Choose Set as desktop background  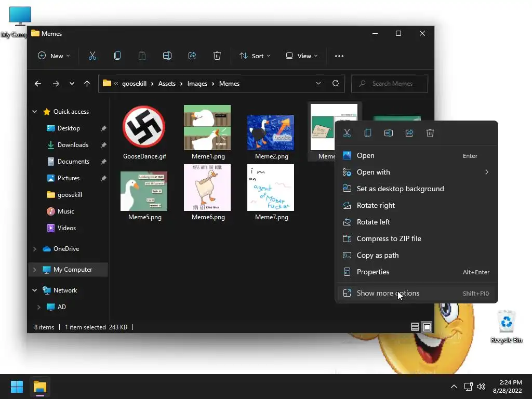[x=416, y=189]
